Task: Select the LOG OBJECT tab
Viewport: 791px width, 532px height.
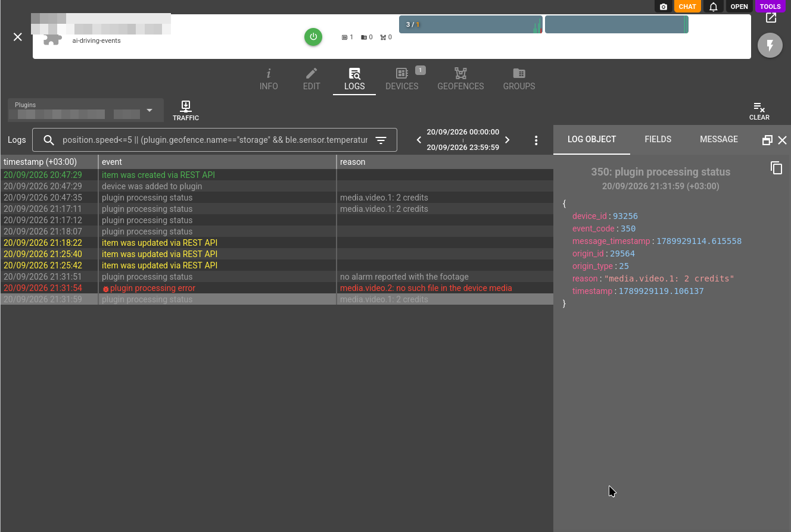Action: [x=591, y=139]
